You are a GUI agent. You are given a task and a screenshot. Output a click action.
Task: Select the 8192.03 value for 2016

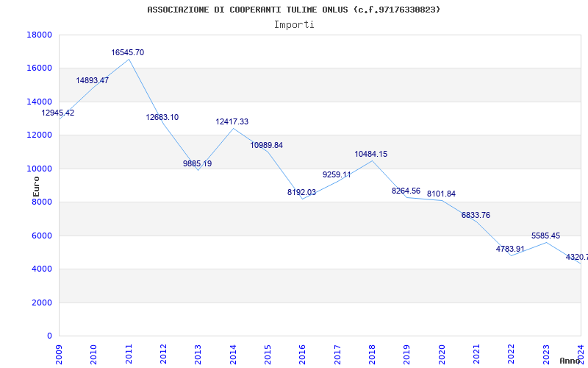(301, 193)
